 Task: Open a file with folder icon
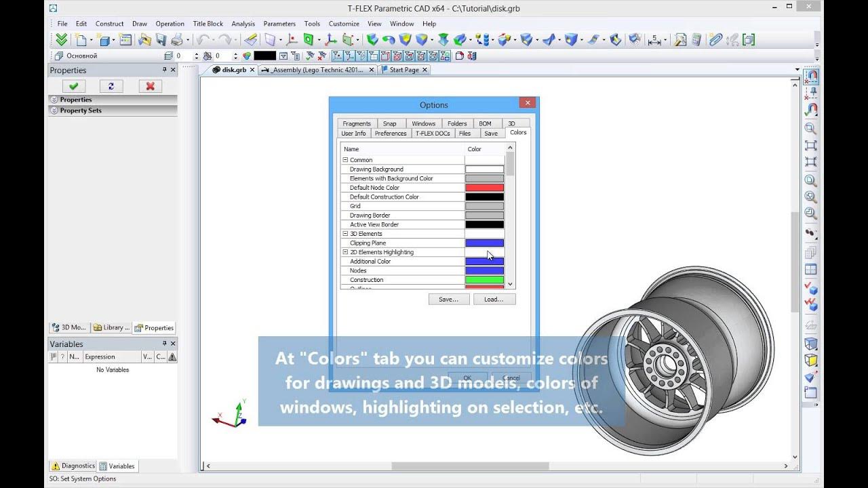click(x=144, y=40)
